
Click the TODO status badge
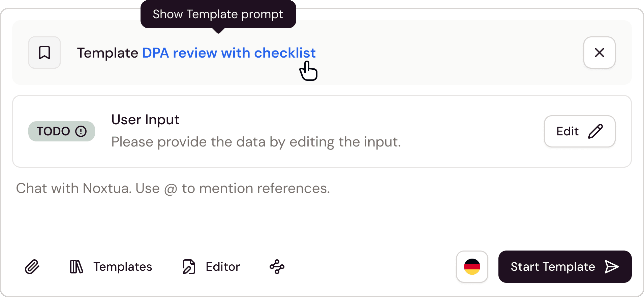[x=62, y=131]
